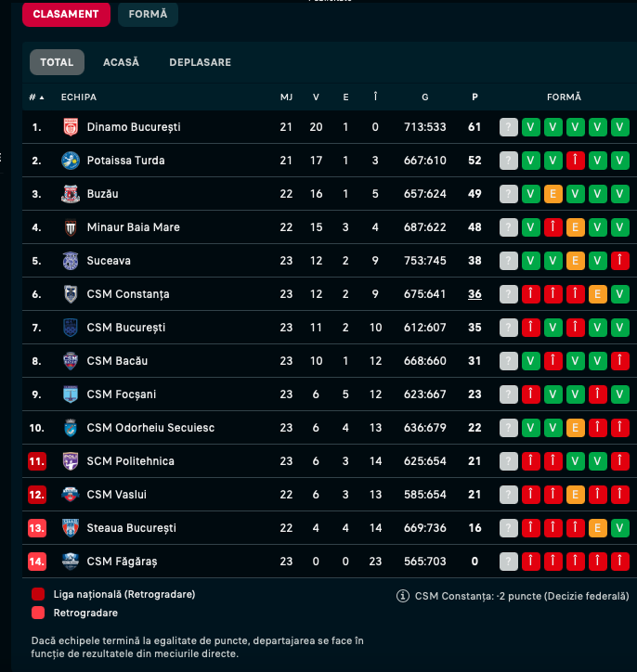Toggle the ACASĂ standings filter
637x672 pixels.
121,62
